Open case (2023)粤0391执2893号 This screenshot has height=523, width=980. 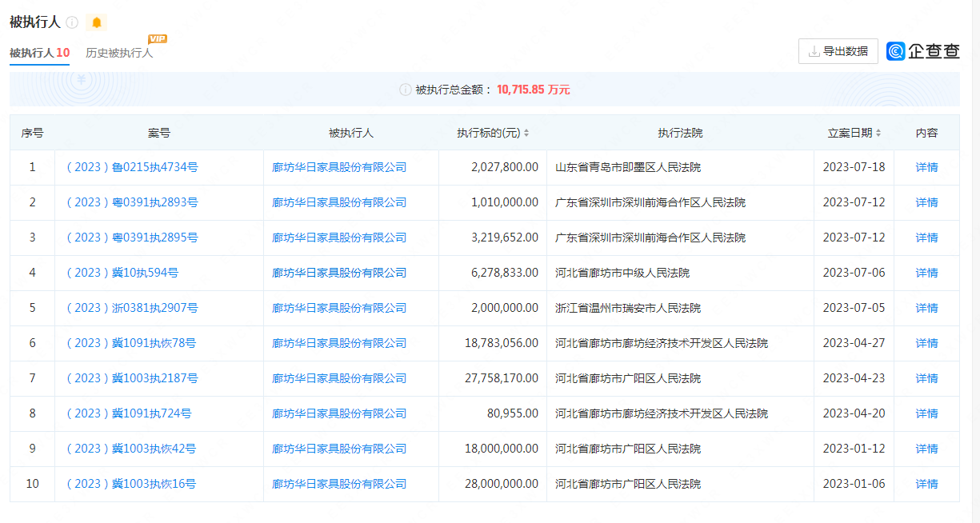132,202
